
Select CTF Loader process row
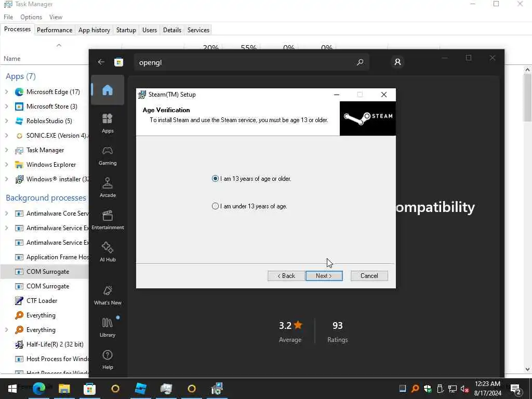(x=45, y=301)
